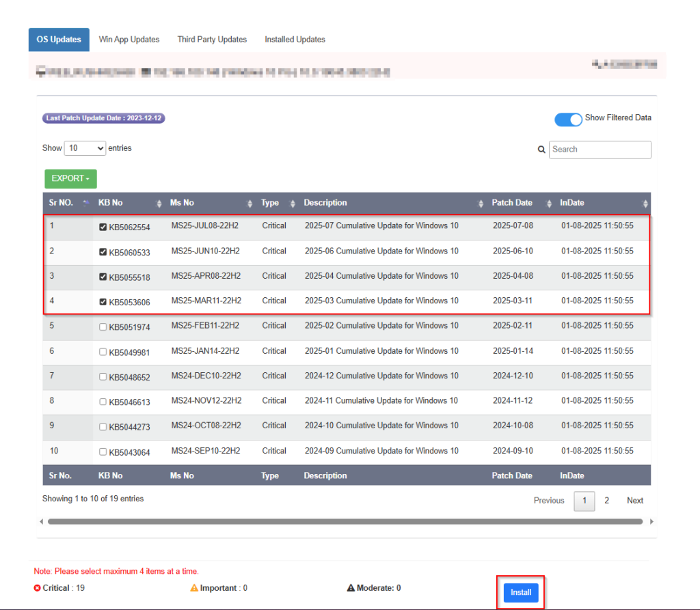Open the Show entries count dropdown
The image size is (700, 610).
click(85, 148)
